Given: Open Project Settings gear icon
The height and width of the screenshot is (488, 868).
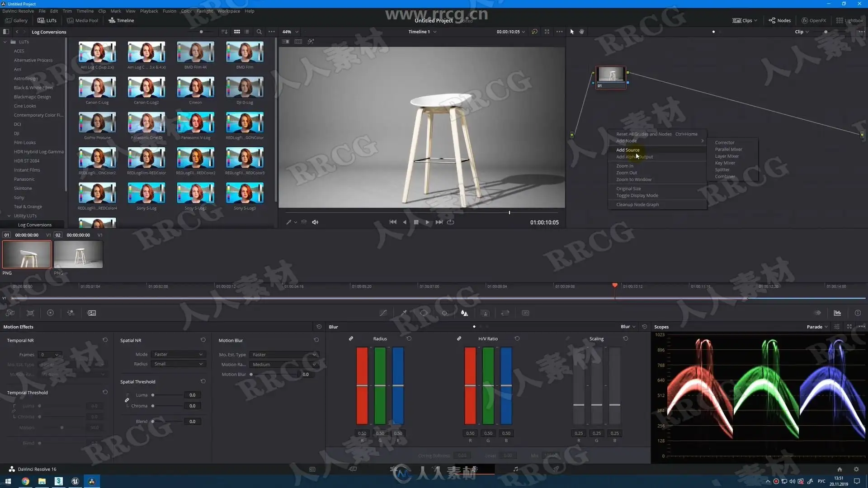Looking at the screenshot, I should 856,469.
